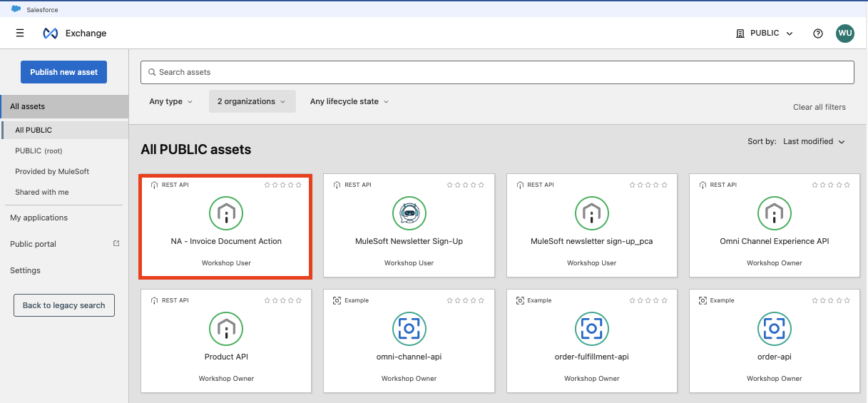The height and width of the screenshot is (403, 868).
Task: Open the Any lifecycle state dropdown
Action: 349,101
